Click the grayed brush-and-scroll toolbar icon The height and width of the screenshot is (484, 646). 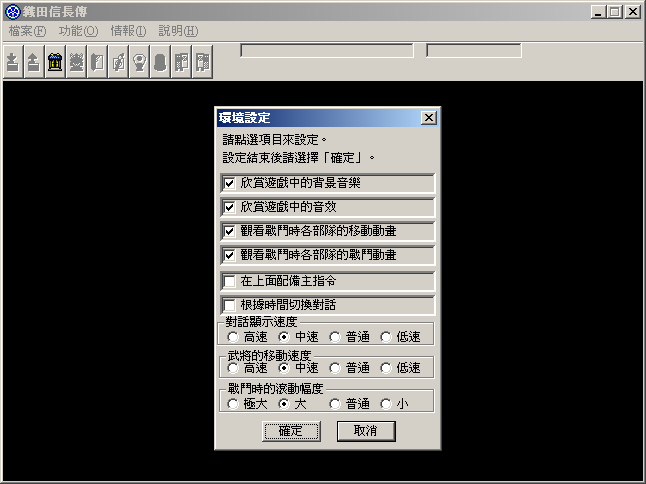118,62
